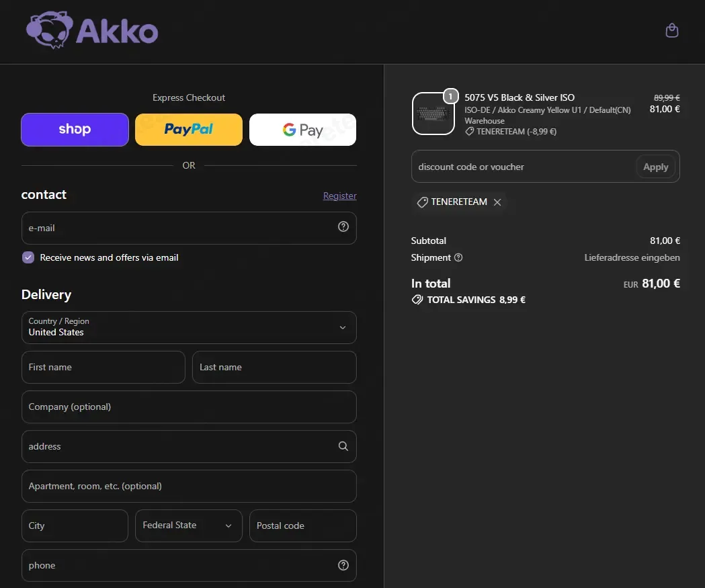This screenshot has width=705, height=588.
Task: Pay with PayPal express button
Action: pyautogui.click(x=189, y=130)
